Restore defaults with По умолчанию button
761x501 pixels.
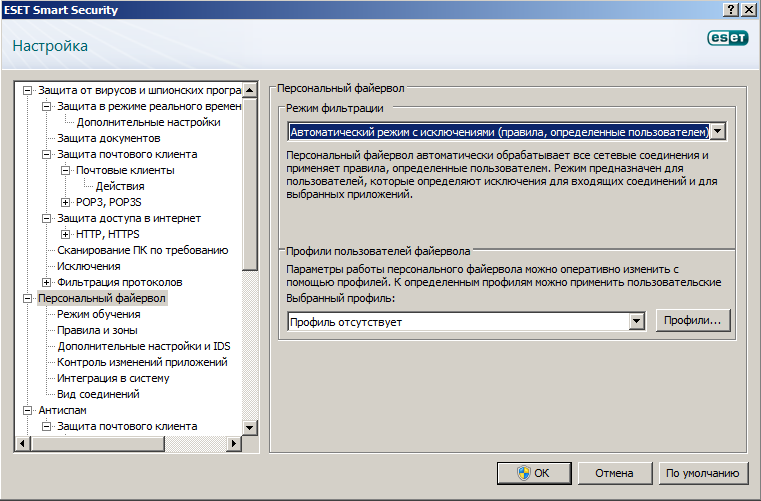(x=703, y=473)
